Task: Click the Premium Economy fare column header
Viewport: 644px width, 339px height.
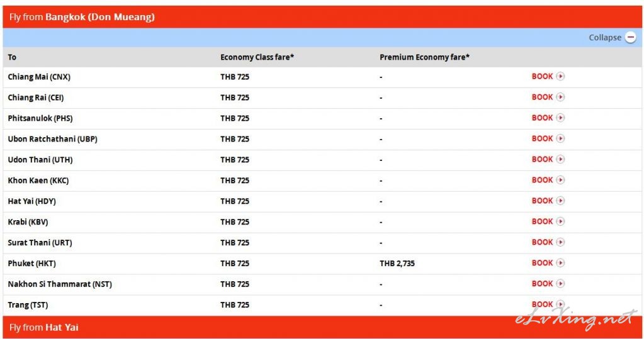Action: coord(424,57)
